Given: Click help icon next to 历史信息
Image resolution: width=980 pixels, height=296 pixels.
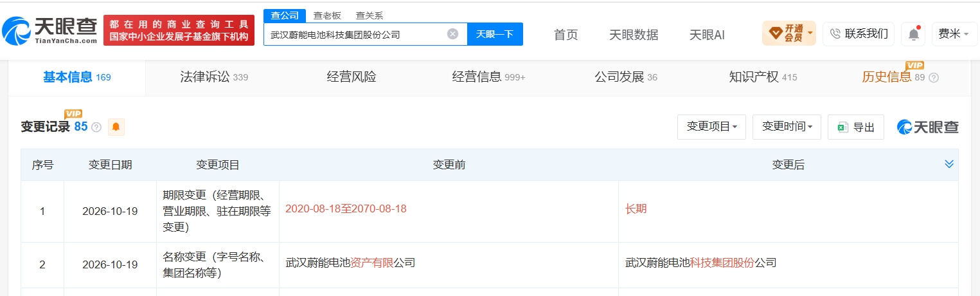Looking at the screenshot, I should pos(934,77).
